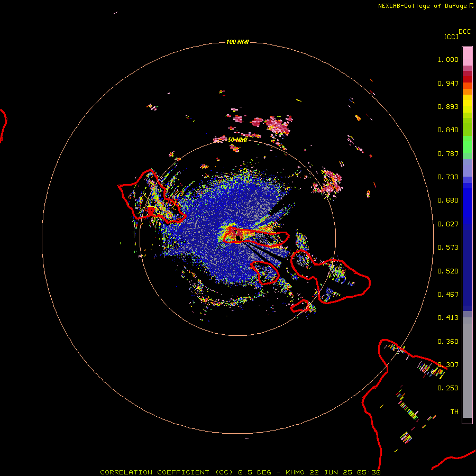The width and height of the screenshot is (476, 476).
Task: Click the 0.627 color scale value
Action: [x=448, y=224]
